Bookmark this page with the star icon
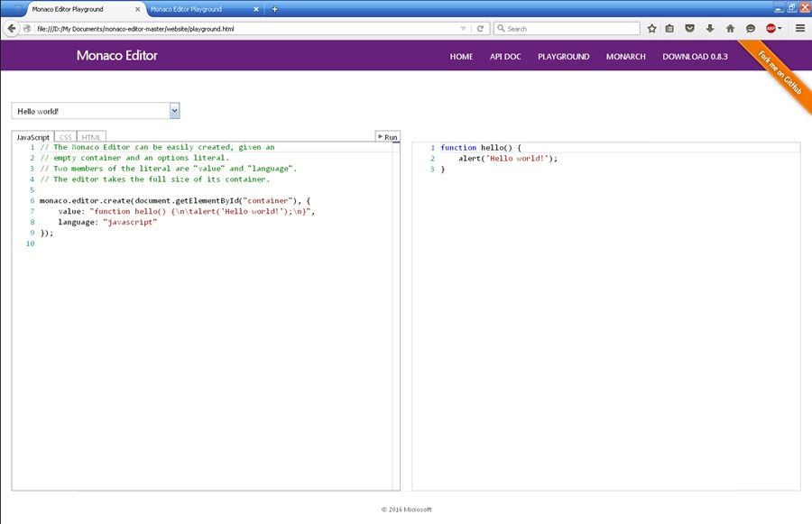Screen dimensions: 812x524 [x=651, y=28]
